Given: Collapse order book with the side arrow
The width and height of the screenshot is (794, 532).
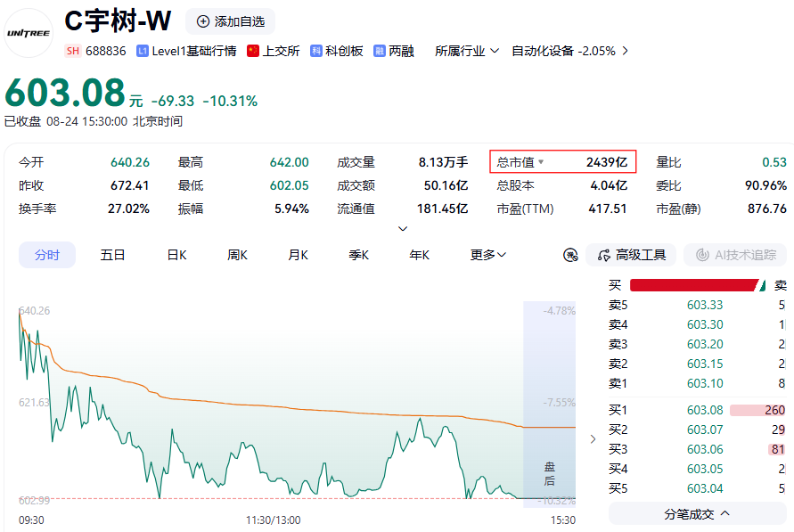Looking at the screenshot, I should [593, 438].
